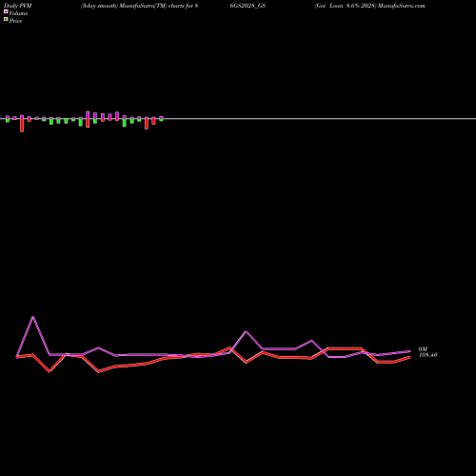Click the "108.40" price value label

428,355
